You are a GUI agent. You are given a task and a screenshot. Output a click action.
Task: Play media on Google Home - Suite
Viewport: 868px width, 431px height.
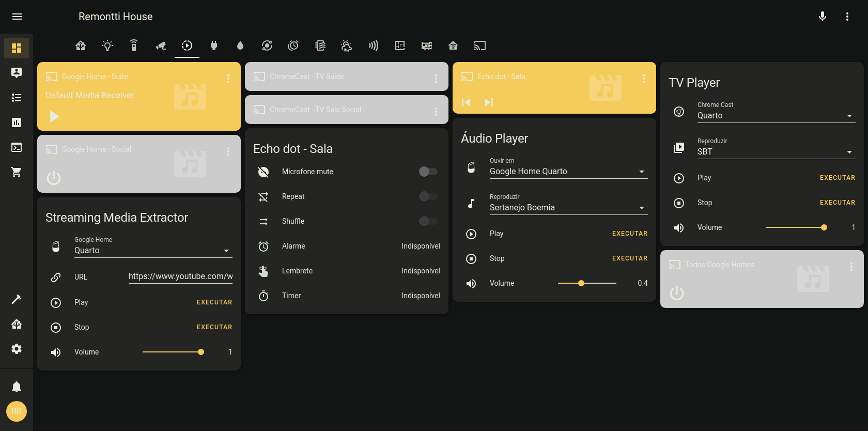[54, 116]
